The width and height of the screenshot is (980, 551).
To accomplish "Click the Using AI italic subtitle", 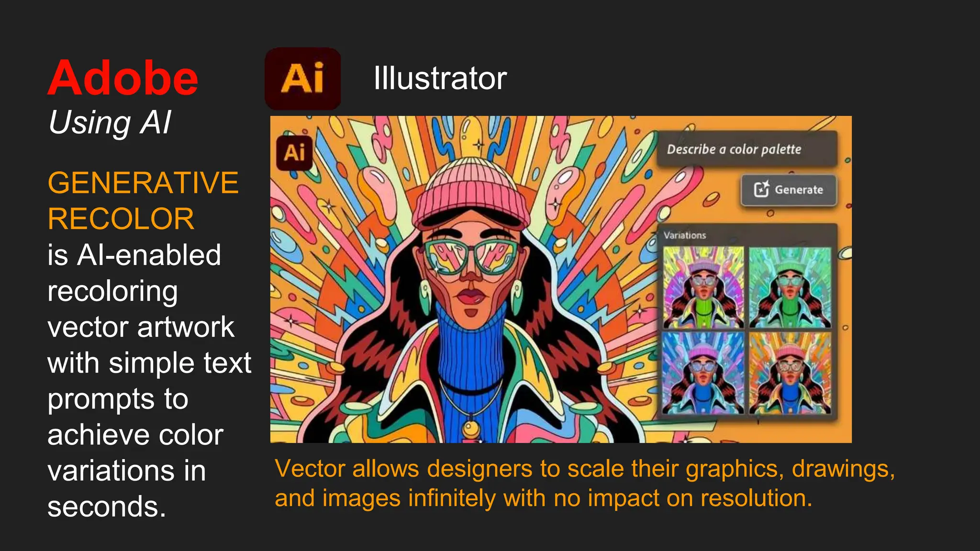I will pyautogui.click(x=110, y=123).
